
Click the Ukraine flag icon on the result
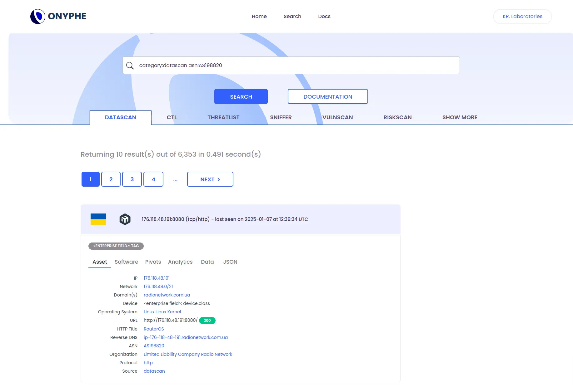click(98, 219)
